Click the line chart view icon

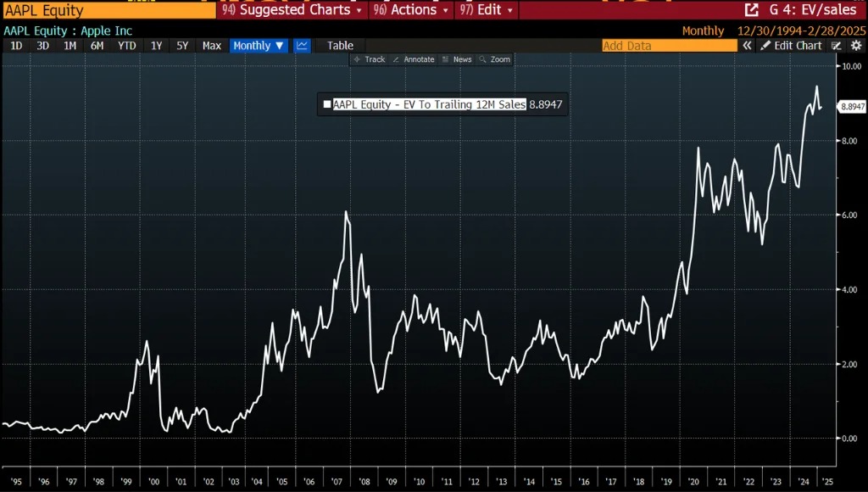(303, 46)
